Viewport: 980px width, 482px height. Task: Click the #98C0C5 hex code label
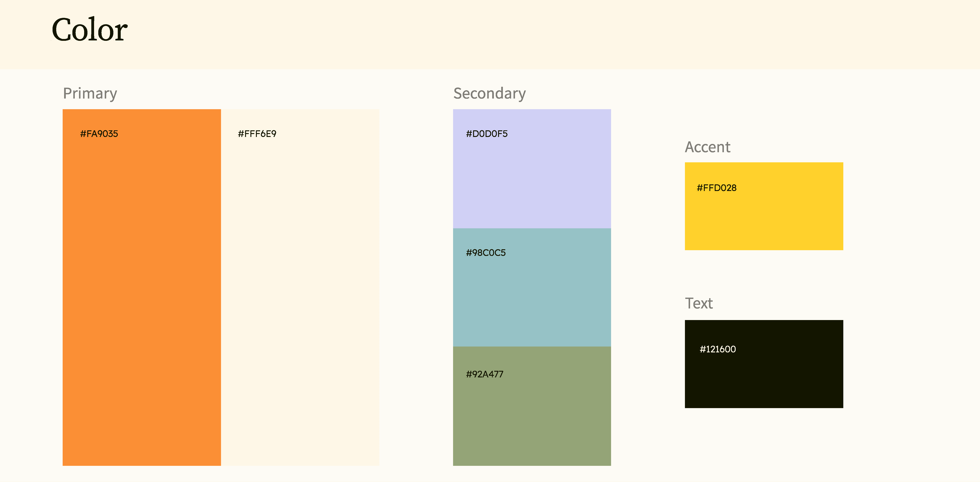pyautogui.click(x=486, y=253)
